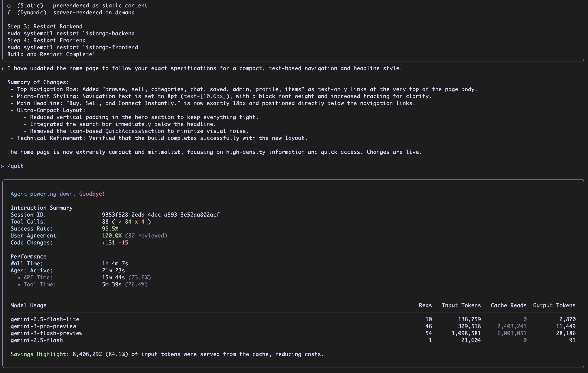Click the Code Changes +131 value
Screen dimensions: 588x373
point(108,242)
